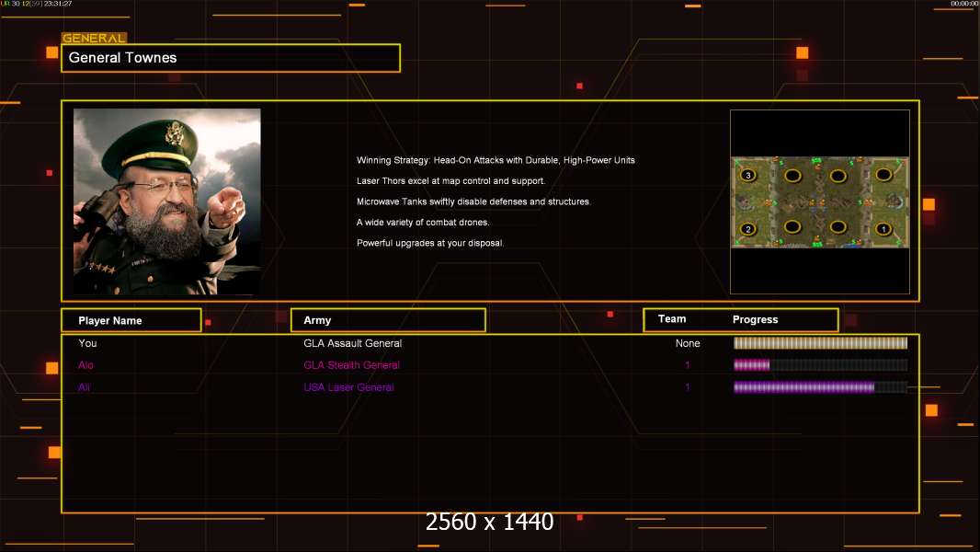Click the Progress column header
980x552 pixels.
click(755, 319)
